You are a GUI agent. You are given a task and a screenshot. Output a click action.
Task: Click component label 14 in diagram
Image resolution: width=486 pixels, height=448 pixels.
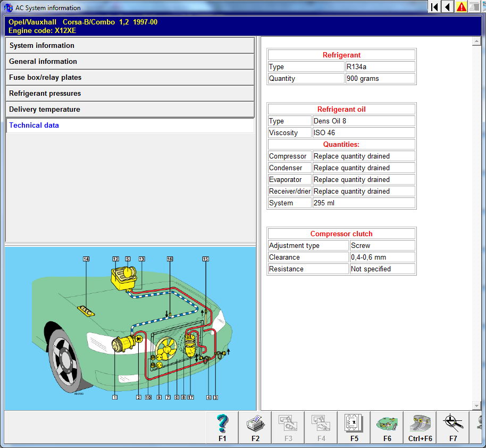click(x=86, y=259)
